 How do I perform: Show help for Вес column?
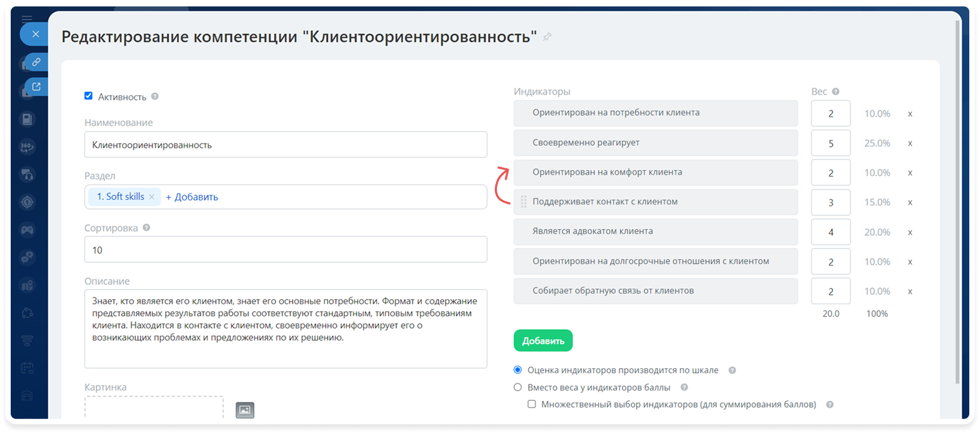(835, 92)
